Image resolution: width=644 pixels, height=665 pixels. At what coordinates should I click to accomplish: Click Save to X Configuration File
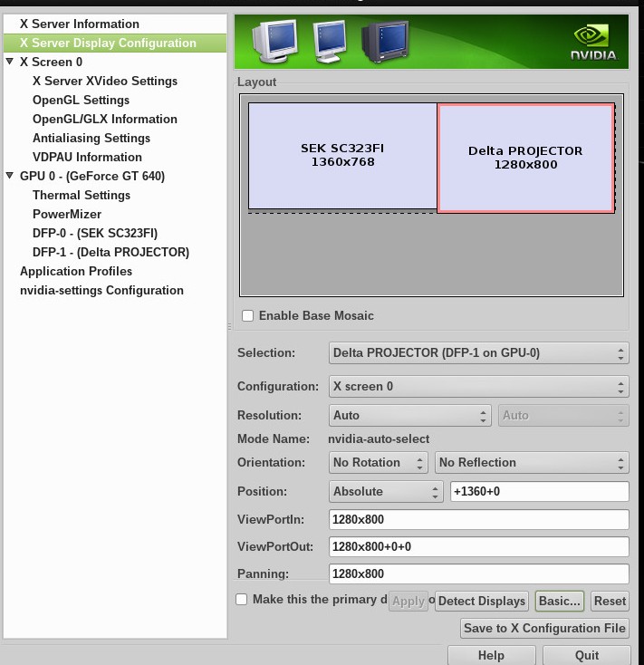click(x=544, y=628)
